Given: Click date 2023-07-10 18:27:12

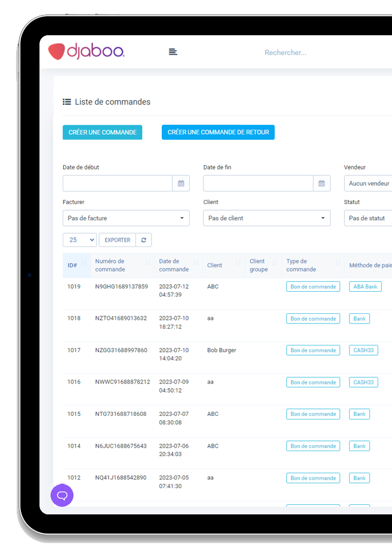Looking at the screenshot, I should pos(174,322).
